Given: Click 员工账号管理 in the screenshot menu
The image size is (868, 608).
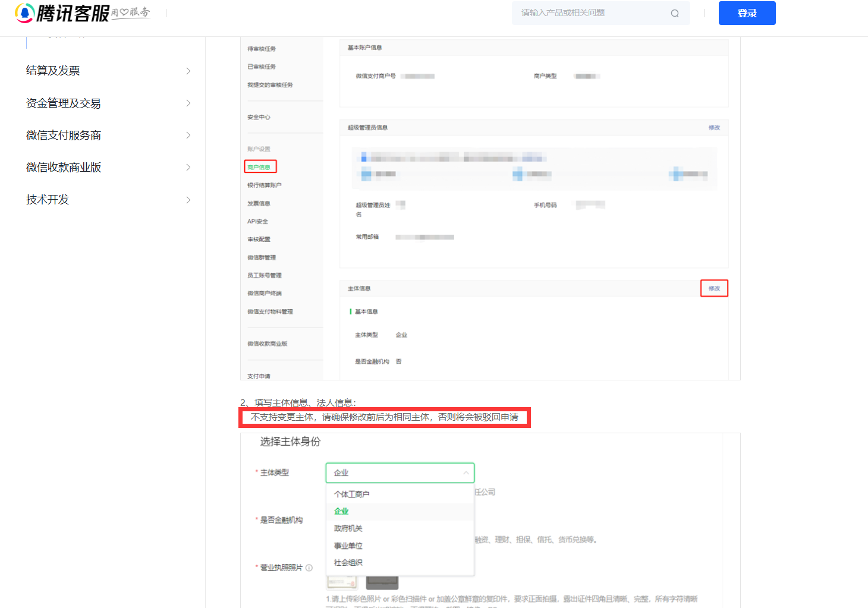Looking at the screenshot, I should [x=265, y=275].
